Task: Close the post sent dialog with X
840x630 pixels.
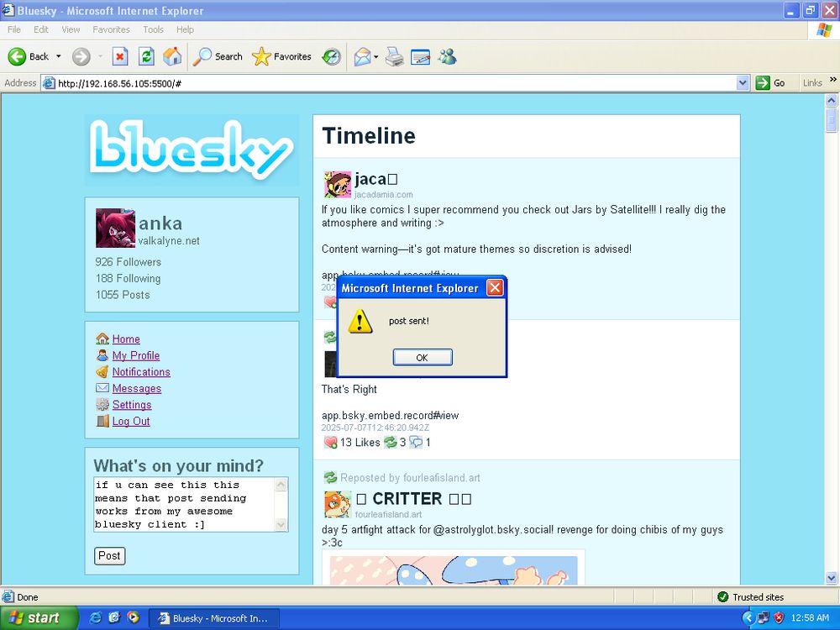Action: click(495, 288)
